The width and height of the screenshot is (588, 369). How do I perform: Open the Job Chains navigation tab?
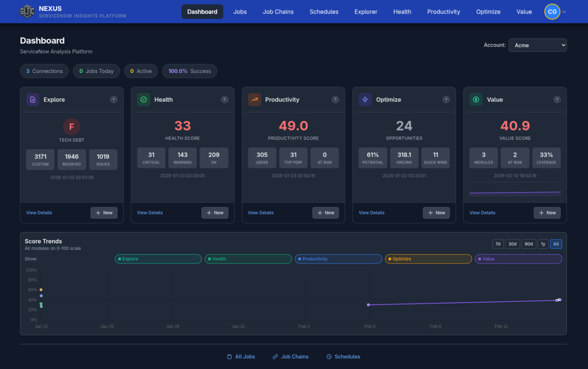[278, 12]
